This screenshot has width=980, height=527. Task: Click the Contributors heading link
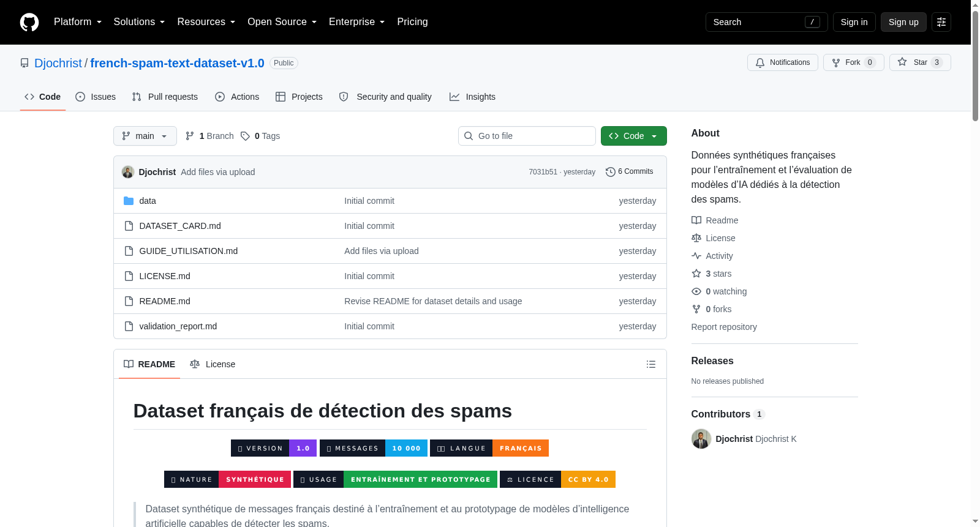click(728, 414)
